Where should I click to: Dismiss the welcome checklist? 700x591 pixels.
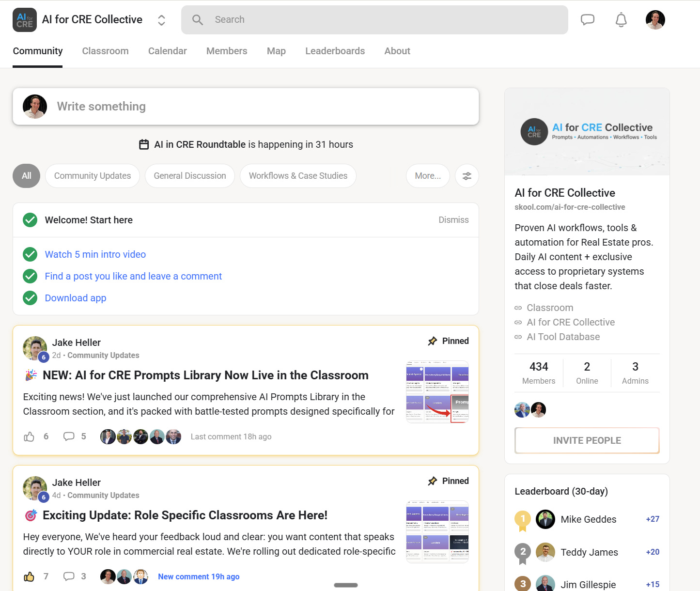point(453,220)
